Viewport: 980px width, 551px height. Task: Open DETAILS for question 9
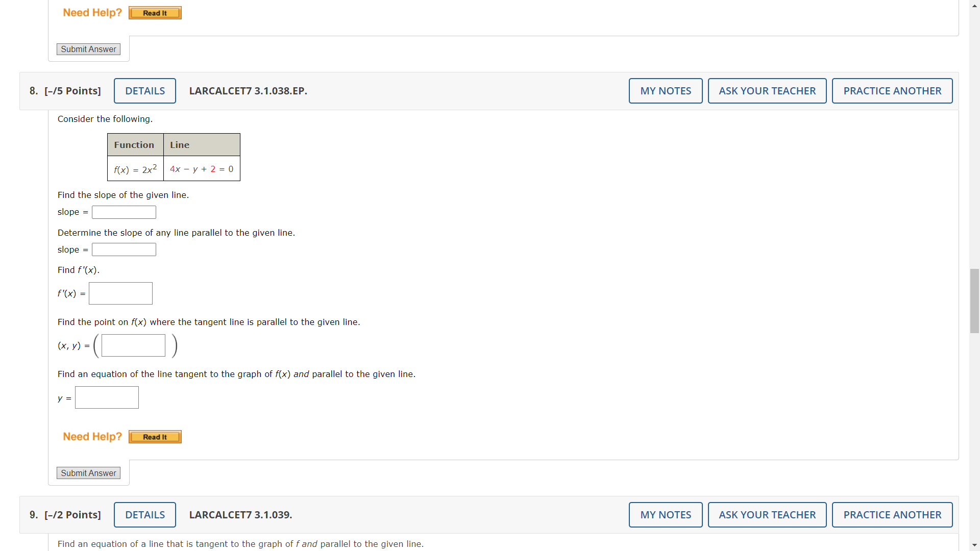(145, 515)
